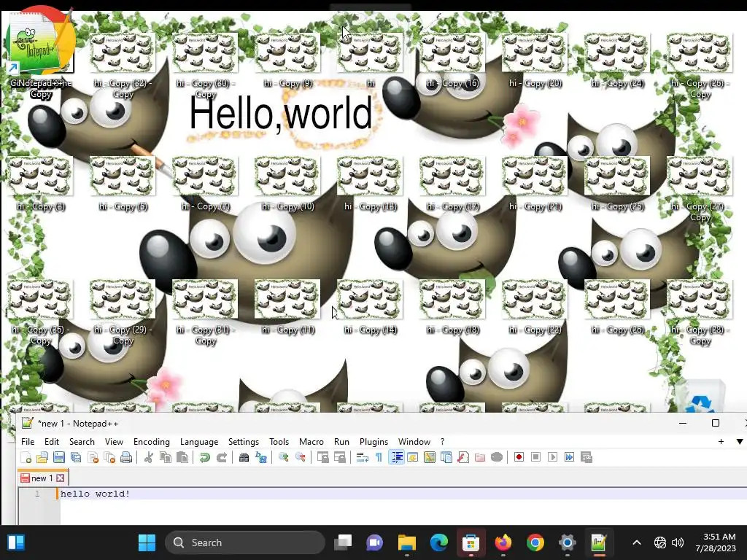Open the Window menu

(414, 442)
